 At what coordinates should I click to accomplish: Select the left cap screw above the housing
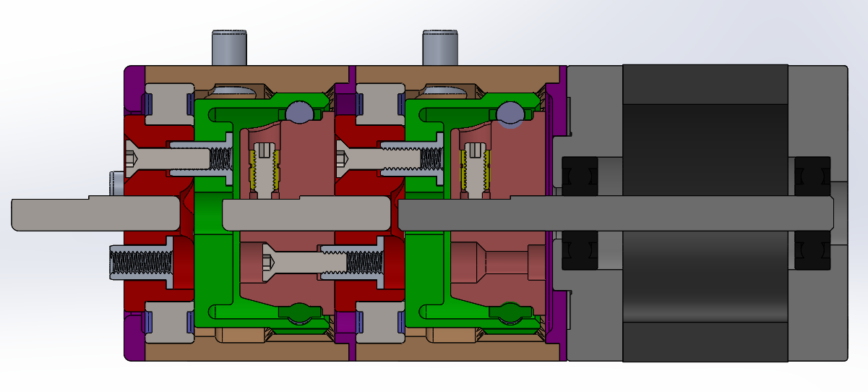[x=229, y=48]
